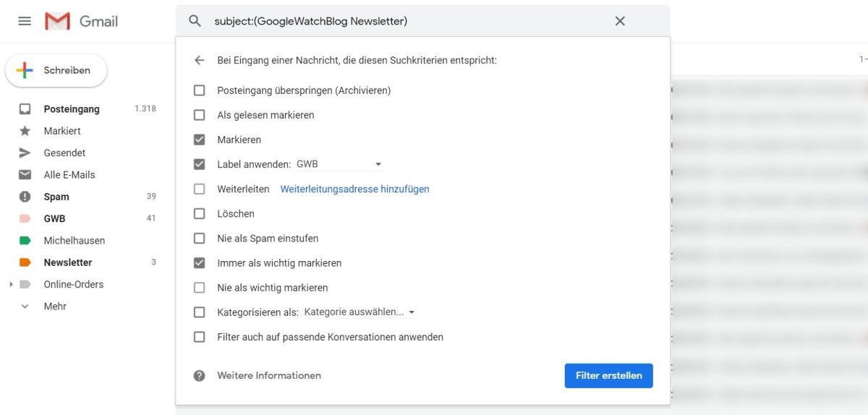Viewport: 868px width, 415px height.
Task: Check the Als gelesen markieren box
Action: click(x=200, y=115)
